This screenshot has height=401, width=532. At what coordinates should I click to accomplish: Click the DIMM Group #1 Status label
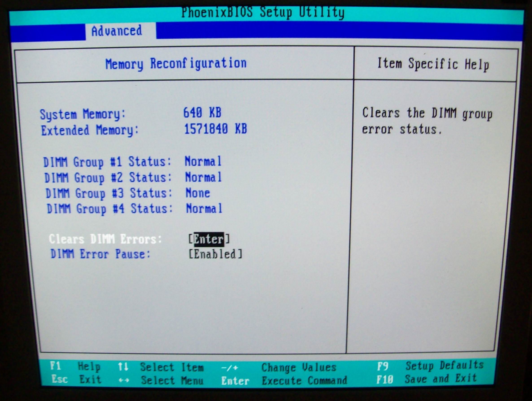coord(107,162)
